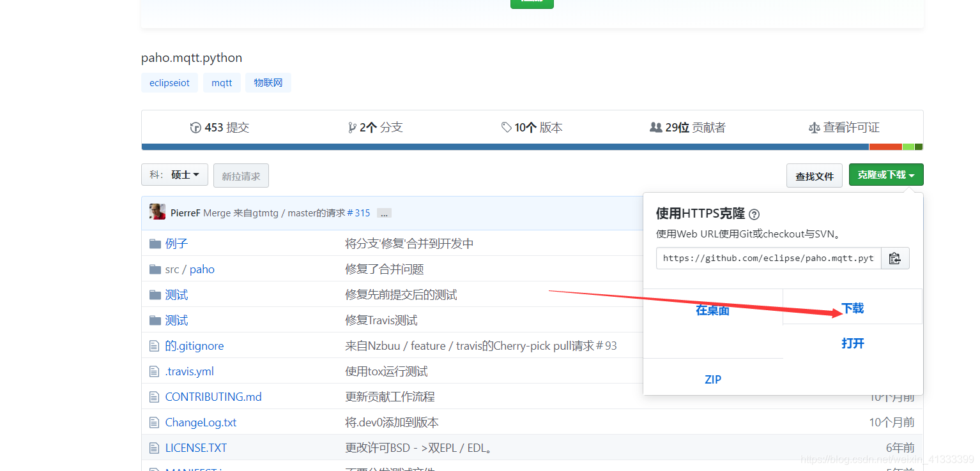The height and width of the screenshot is (471, 980).
Task: Click commit message 修复先前提交后的测试
Action: point(401,295)
